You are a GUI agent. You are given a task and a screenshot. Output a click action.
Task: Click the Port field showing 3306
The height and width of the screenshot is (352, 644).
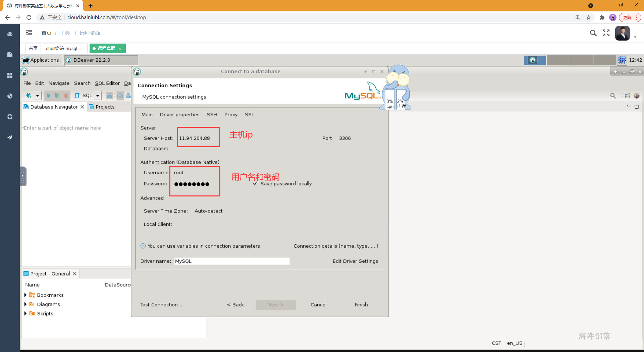(x=345, y=138)
